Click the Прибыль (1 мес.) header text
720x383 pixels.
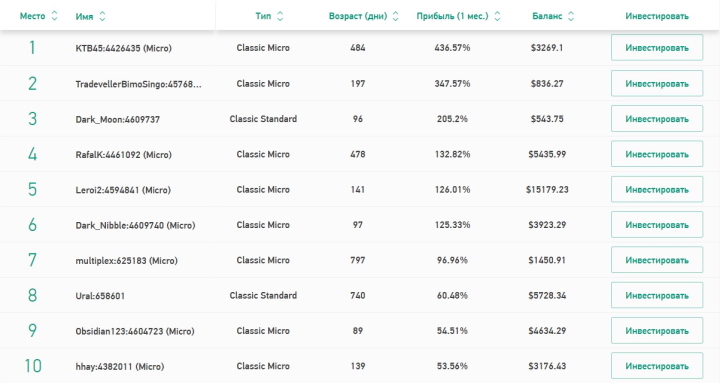[x=452, y=16]
